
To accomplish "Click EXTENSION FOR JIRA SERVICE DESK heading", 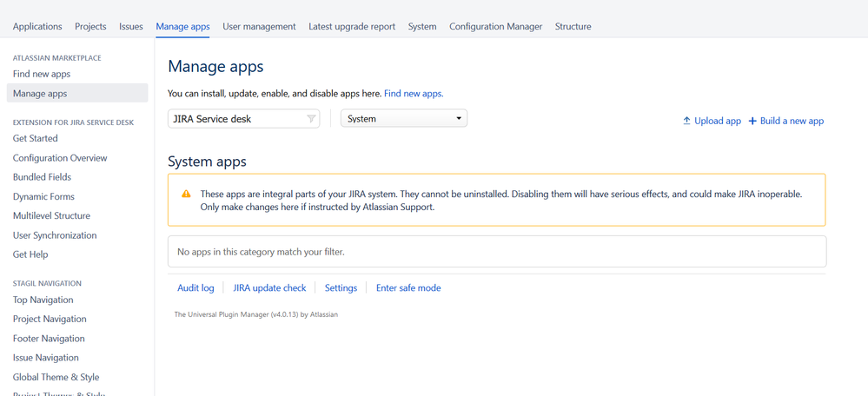I will pos(73,122).
